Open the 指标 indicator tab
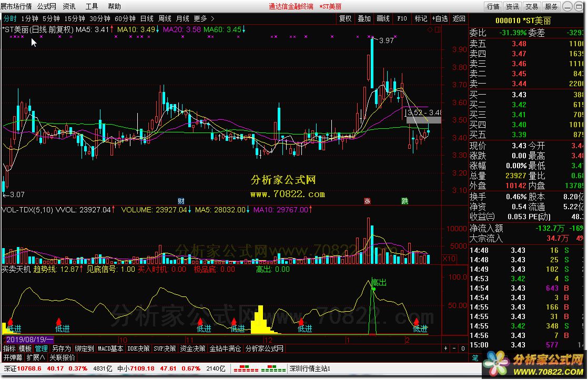Screen dimensions: 588x380 coord(9,348)
